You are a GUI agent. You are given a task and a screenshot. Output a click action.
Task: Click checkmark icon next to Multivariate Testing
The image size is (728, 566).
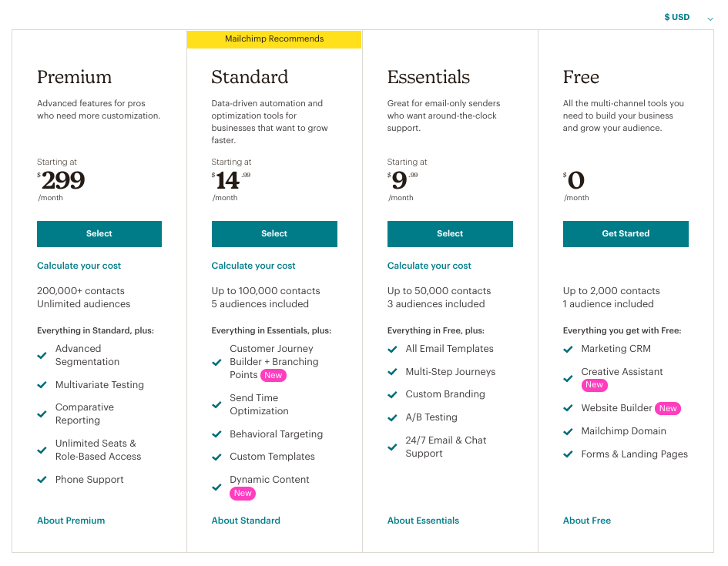coord(42,385)
